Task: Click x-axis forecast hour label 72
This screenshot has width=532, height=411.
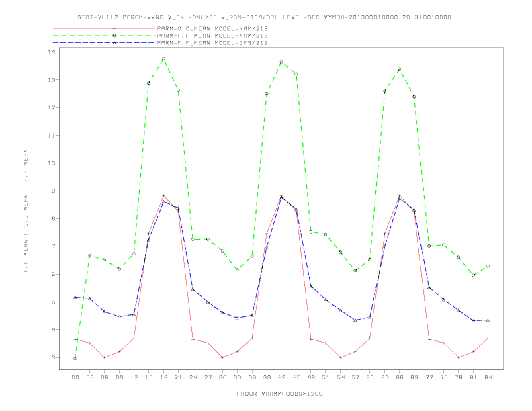Action: (429, 377)
